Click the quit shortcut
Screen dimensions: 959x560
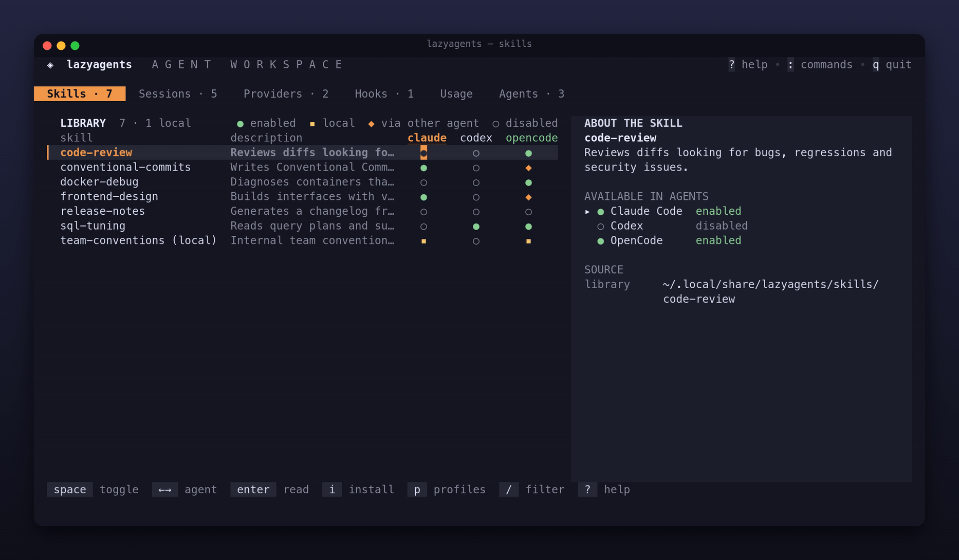pos(892,65)
